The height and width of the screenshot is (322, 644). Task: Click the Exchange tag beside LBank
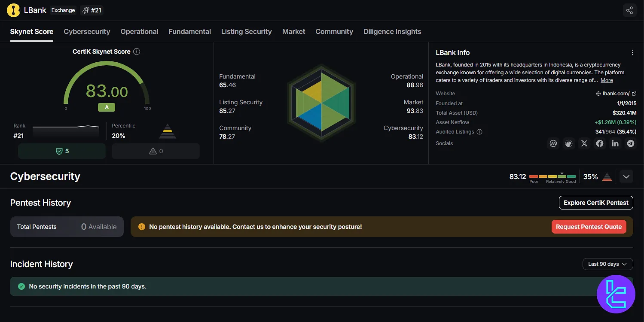tap(63, 10)
